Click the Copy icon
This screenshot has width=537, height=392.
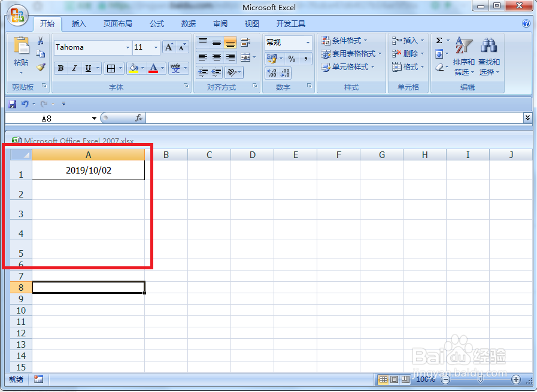pos(41,54)
